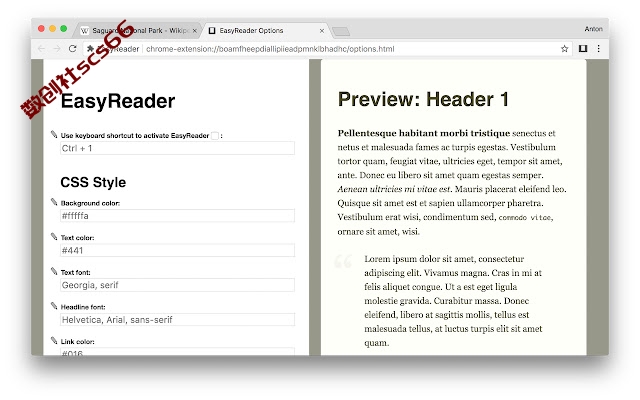Switch to the Saguaro National Park Wikipedia tab

click(x=137, y=31)
